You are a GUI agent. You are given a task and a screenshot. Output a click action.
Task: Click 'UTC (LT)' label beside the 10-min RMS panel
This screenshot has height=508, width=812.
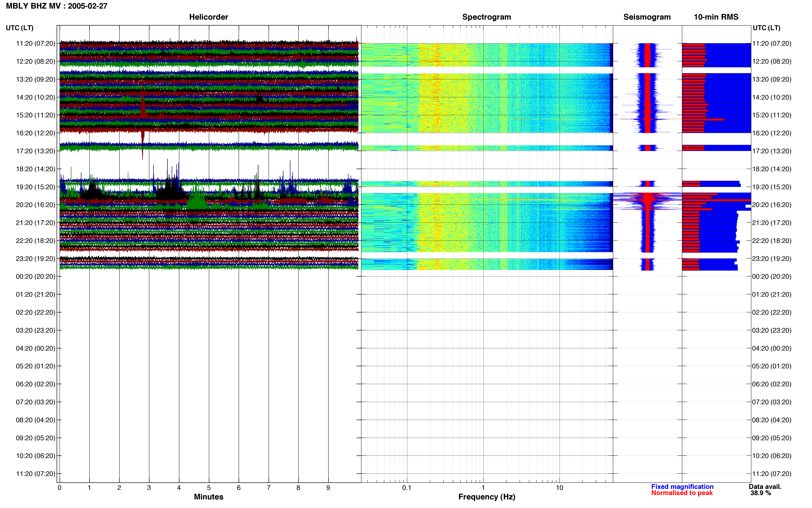click(x=766, y=28)
